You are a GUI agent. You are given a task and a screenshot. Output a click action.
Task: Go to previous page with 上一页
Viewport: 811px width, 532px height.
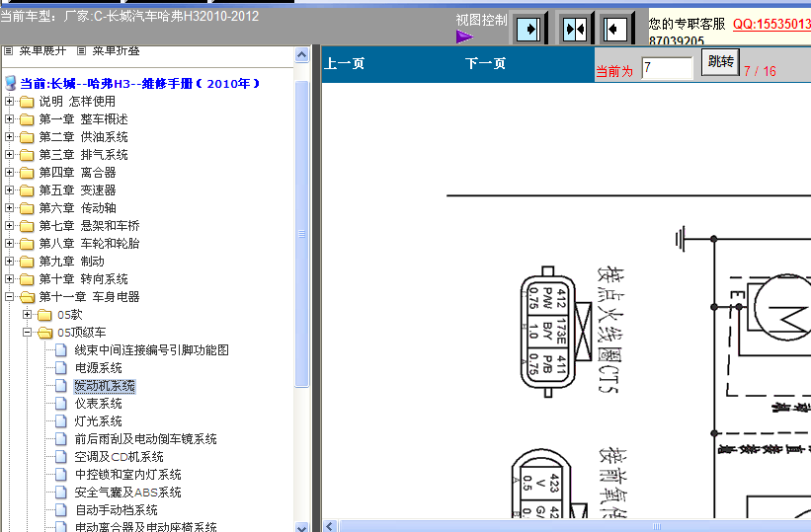pyautogui.click(x=345, y=63)
